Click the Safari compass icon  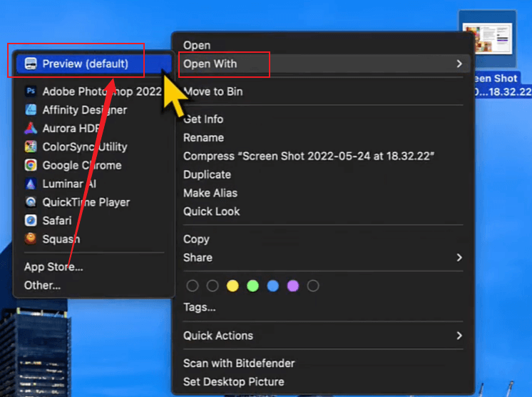(31, 221)
